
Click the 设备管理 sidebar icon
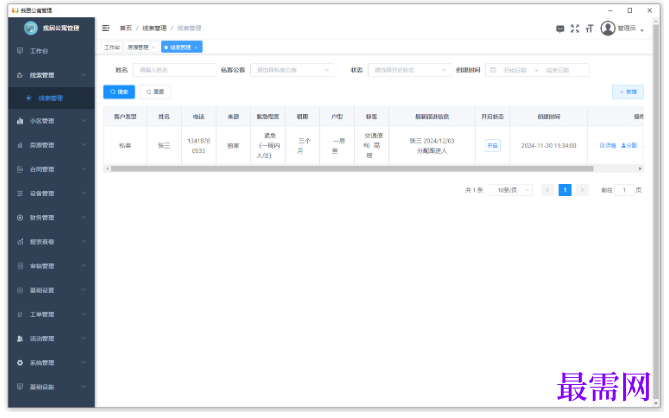point(20,194)
